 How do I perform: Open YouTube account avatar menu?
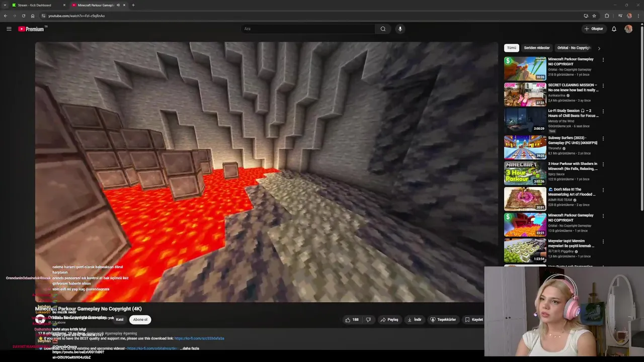[x=628, y=29]
